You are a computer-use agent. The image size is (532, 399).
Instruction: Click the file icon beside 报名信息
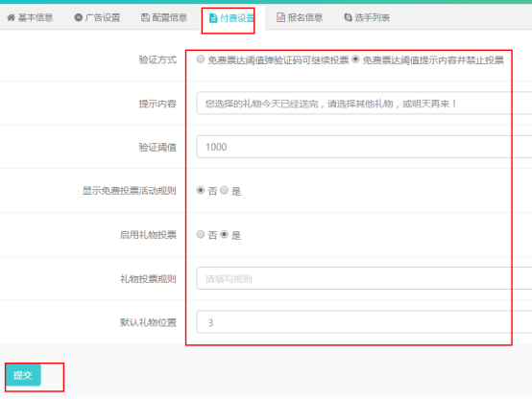pos(281,17)
